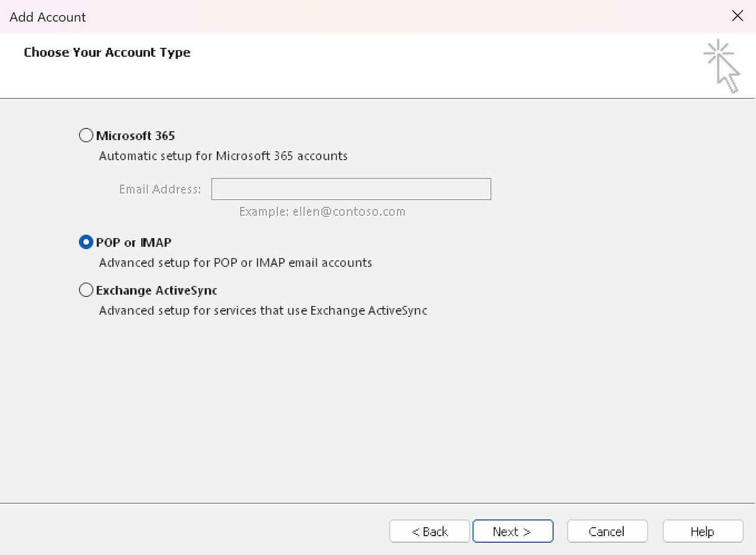The width and height of the screenshot is (756, 555).
Task: Open Help for account setup
Action: point(703,531)
